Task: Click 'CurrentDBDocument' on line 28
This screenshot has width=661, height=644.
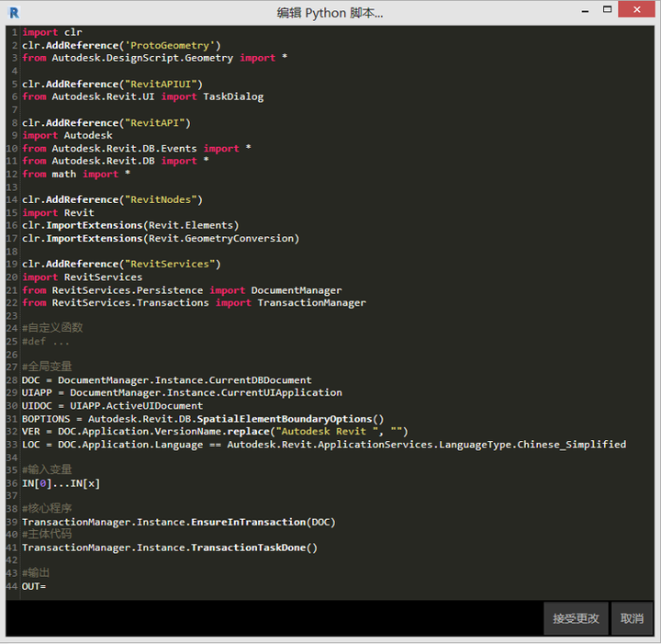Action: 260,380
